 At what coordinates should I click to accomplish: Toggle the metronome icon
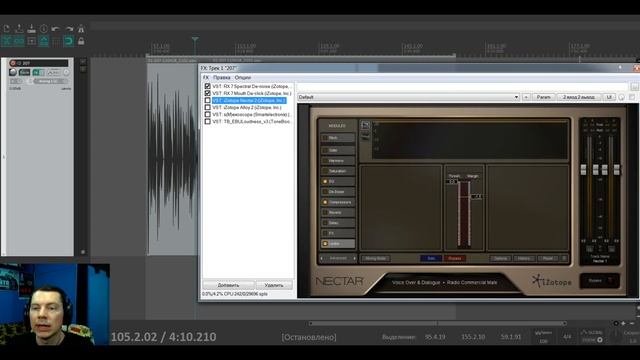coord(81,29)
